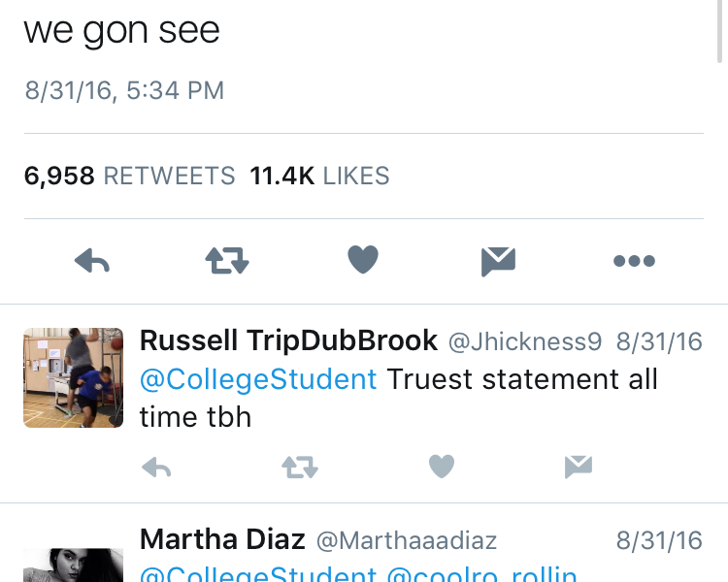
Task: Open Martha Diaz's profile picture
Action: [x=73, y=566]
